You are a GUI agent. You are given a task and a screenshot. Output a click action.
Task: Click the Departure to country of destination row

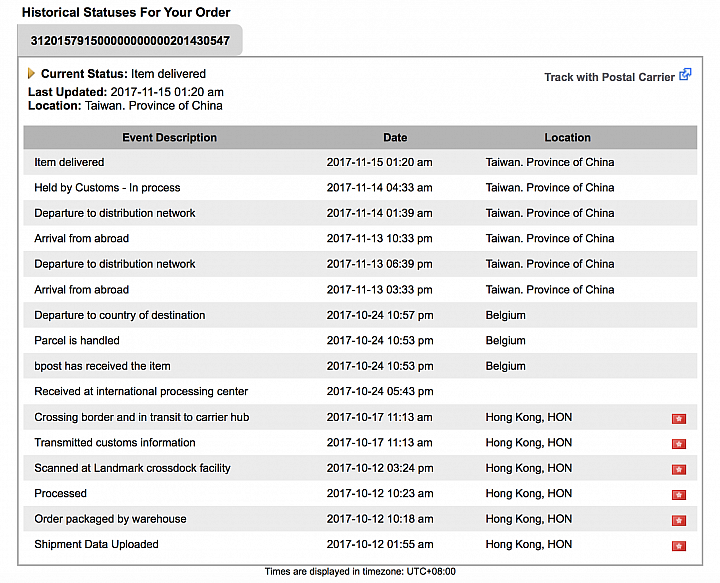click(x=360, y=315)
